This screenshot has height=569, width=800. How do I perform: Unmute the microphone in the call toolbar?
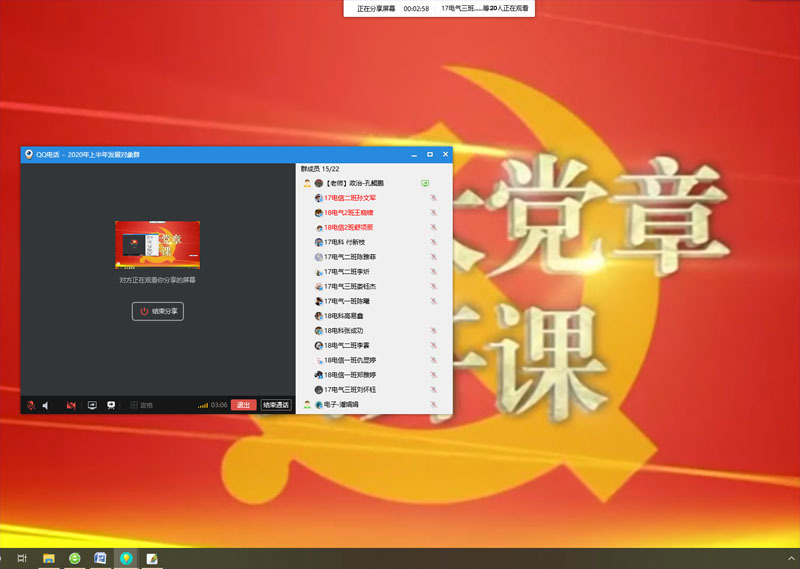click(x=31, y=405)
